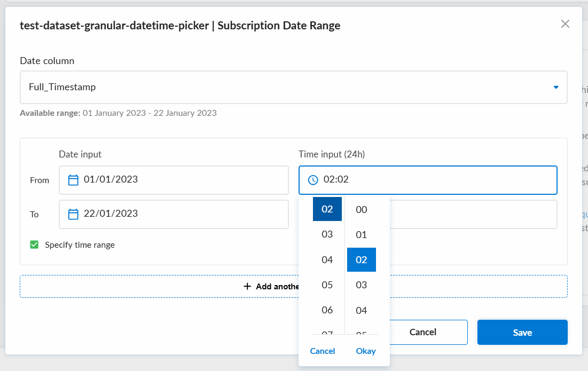Image resolution: width=588 pixels, height=371 pixels.
Task: Select hour 06 in the hour column
Action: 327,310
